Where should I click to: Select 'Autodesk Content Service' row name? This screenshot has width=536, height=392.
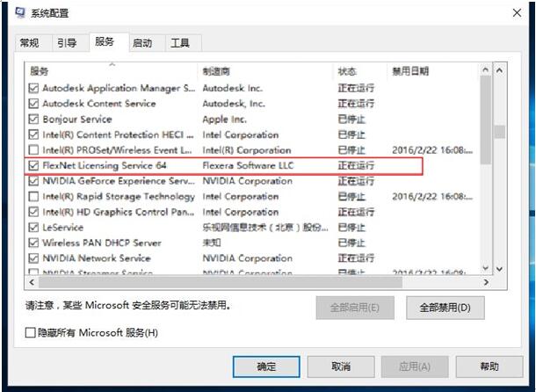click(99, 104)
